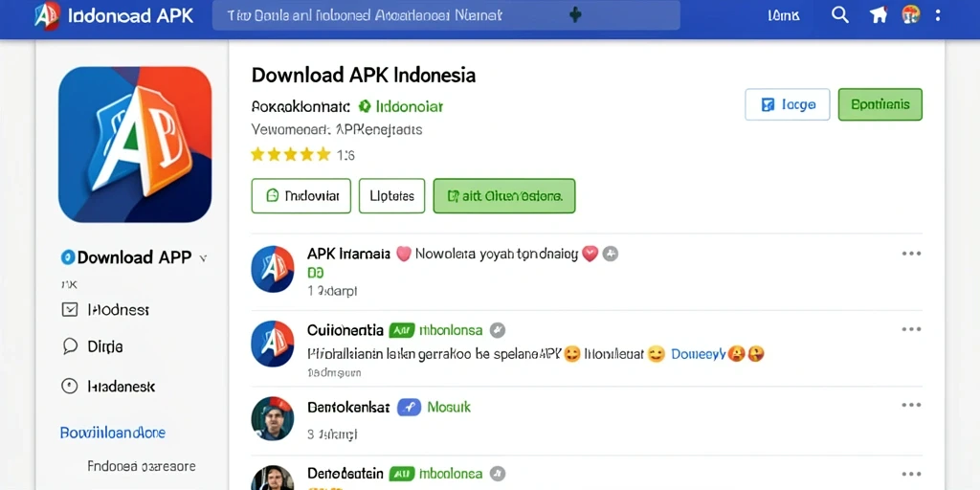Click the green badge beside Cuiionentia
Screen dimensions: 980x490
[402, 330]
